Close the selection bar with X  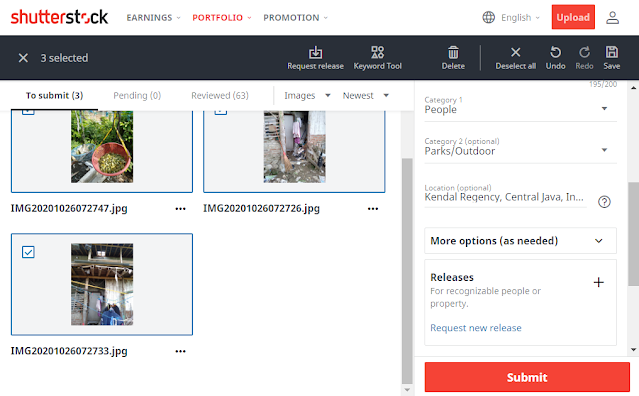click(x=23, y=58)
